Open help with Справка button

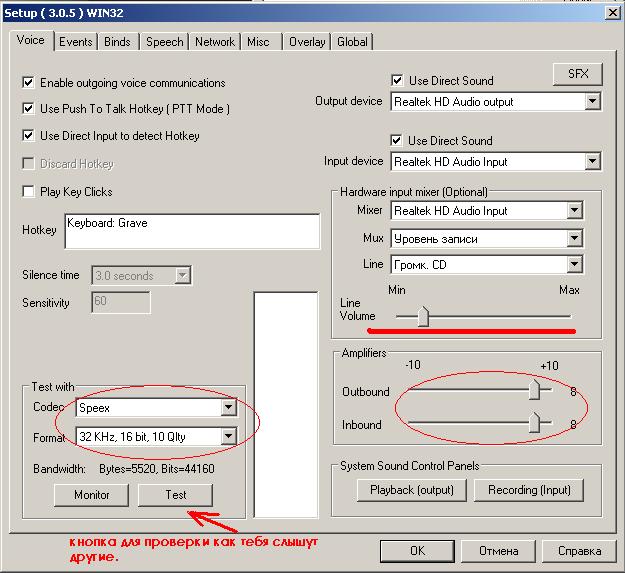[580, 551]
